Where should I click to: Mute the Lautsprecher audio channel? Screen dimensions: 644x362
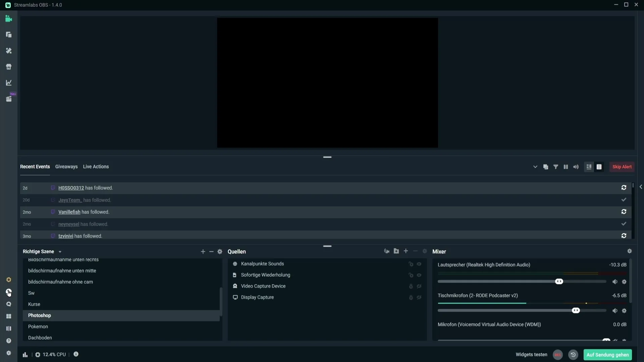tap(615, 282)
